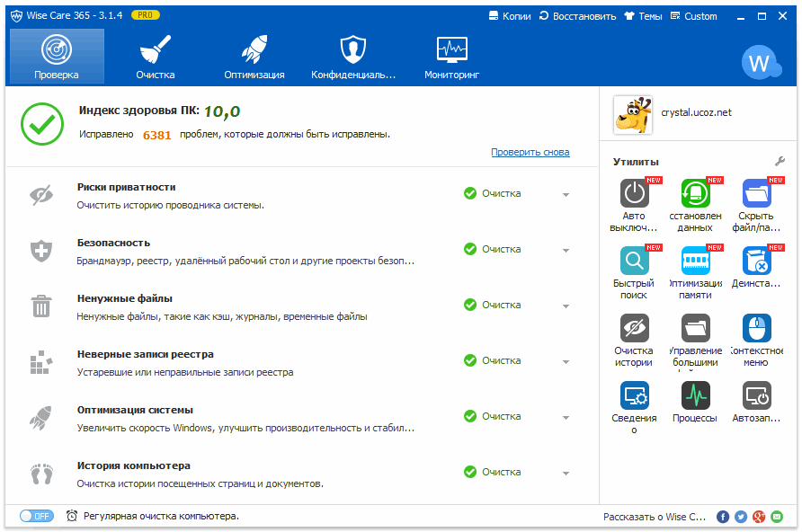Click Очистка status for Безопасность
802x532 pixels.
tap(493, 249)
